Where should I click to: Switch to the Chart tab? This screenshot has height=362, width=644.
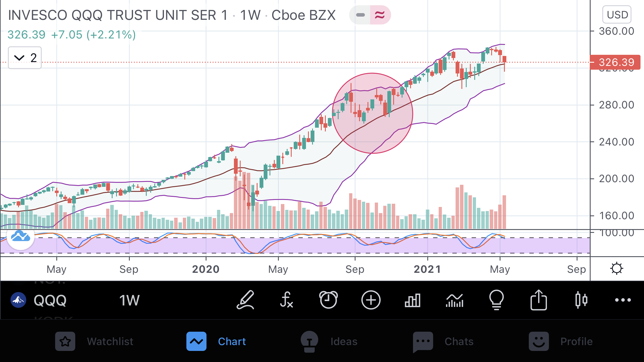click(216, 341)
